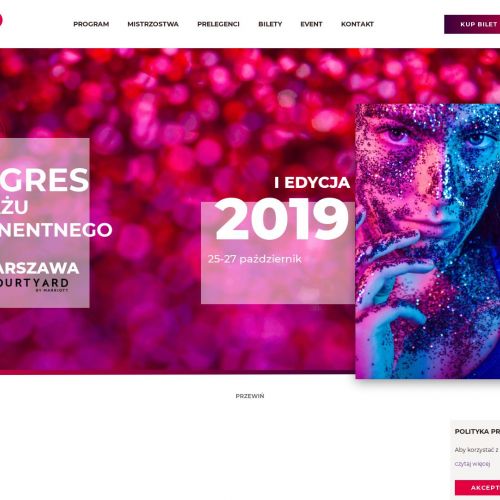Click the GRES headline text in the left box
This screenshot has width=500, height=500.
pyautogui.click(x=44, y=180)
